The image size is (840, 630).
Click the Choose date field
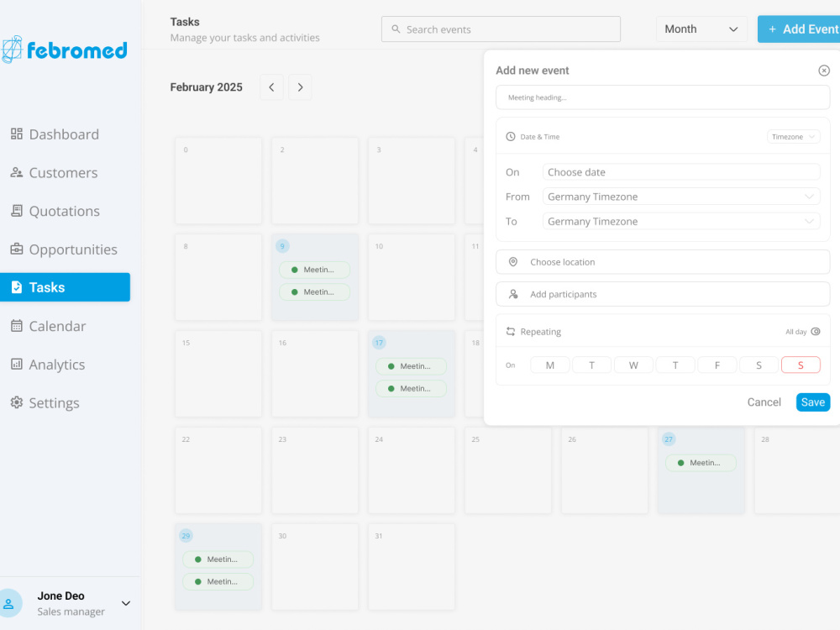[x=681, y=172]
